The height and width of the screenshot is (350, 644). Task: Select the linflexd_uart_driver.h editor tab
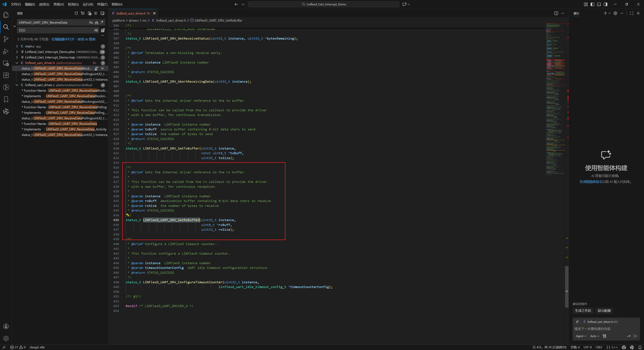coord(131,13)
